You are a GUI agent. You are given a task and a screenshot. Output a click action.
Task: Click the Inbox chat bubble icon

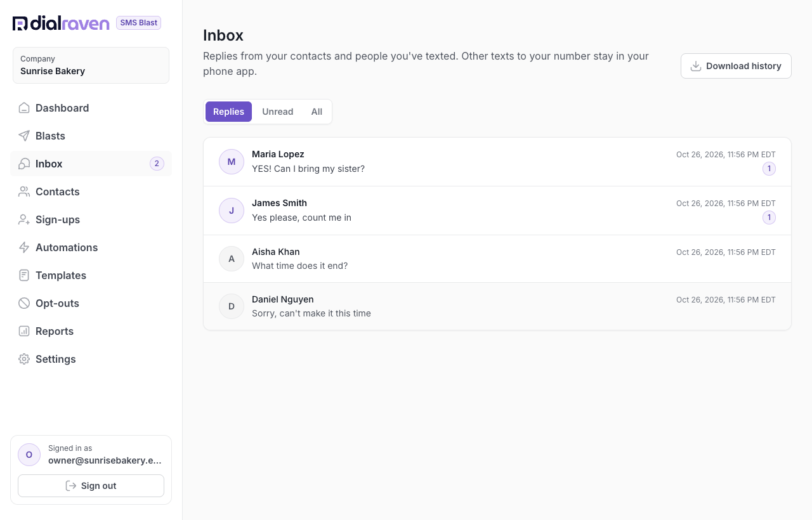point(24,164)
